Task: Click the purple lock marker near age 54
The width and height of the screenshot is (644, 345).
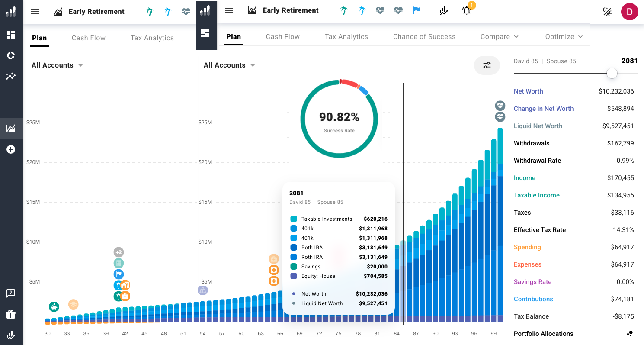Action: tap(202, 290)
